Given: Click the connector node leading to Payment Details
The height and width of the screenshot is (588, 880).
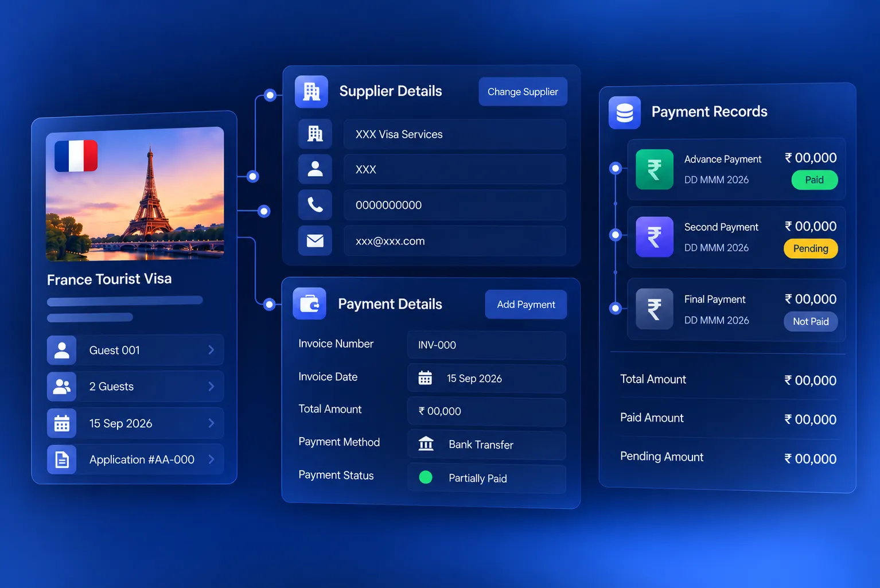Looking at the screenshot, I should tap(269, 305).
